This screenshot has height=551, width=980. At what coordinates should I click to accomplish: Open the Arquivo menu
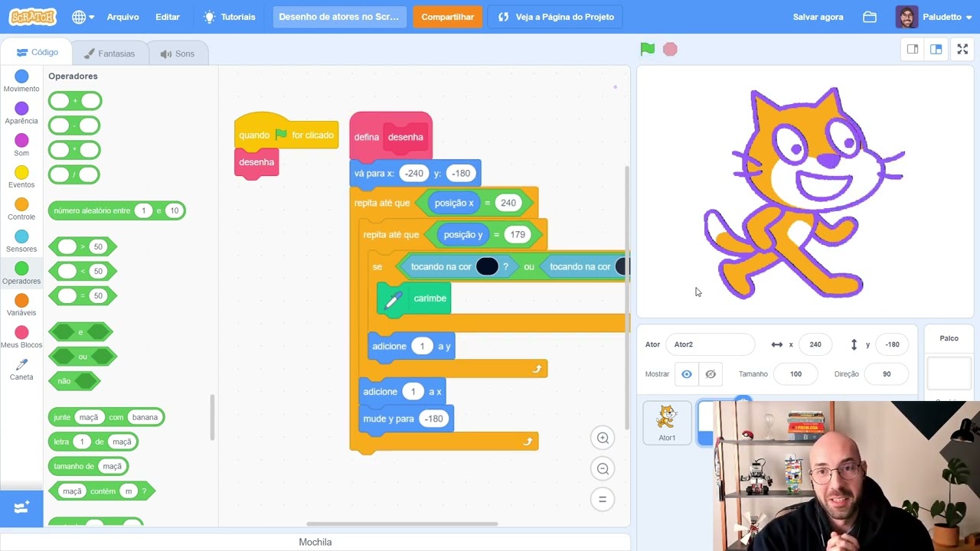(122, 17)
